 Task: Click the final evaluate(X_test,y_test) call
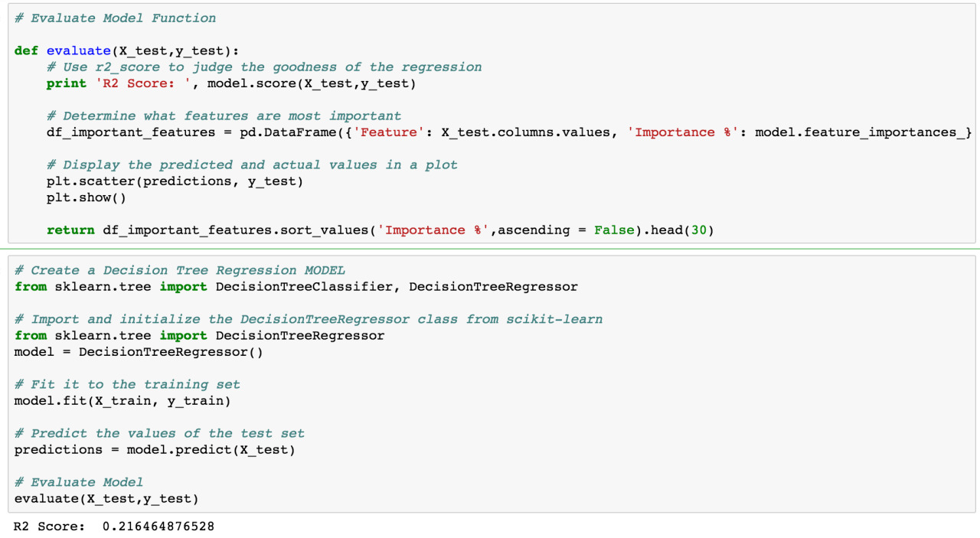pyautogui.click(x=106, y=499)
